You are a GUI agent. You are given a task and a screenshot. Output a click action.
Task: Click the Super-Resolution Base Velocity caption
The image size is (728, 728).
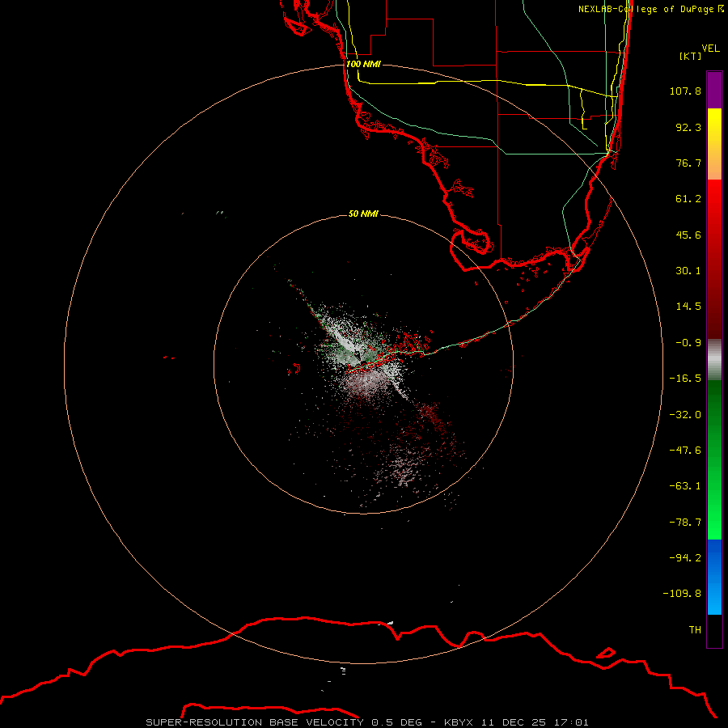367,722
